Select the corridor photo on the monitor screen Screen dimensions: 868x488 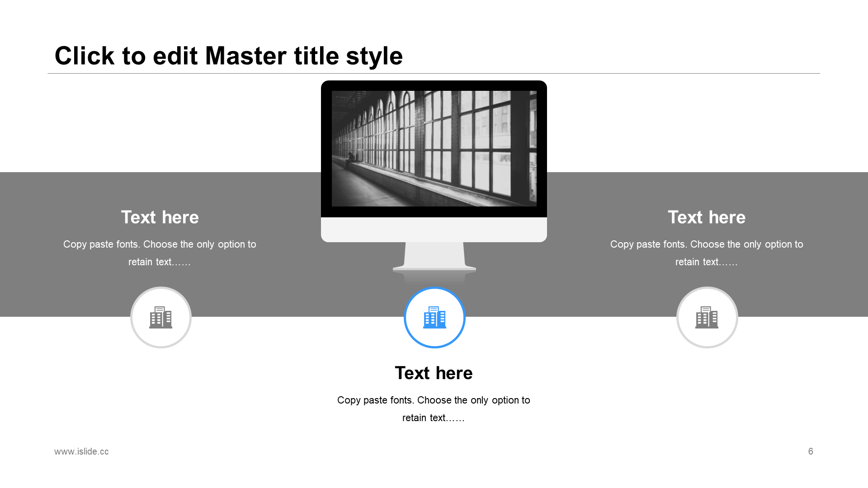(x=434, y=148)
